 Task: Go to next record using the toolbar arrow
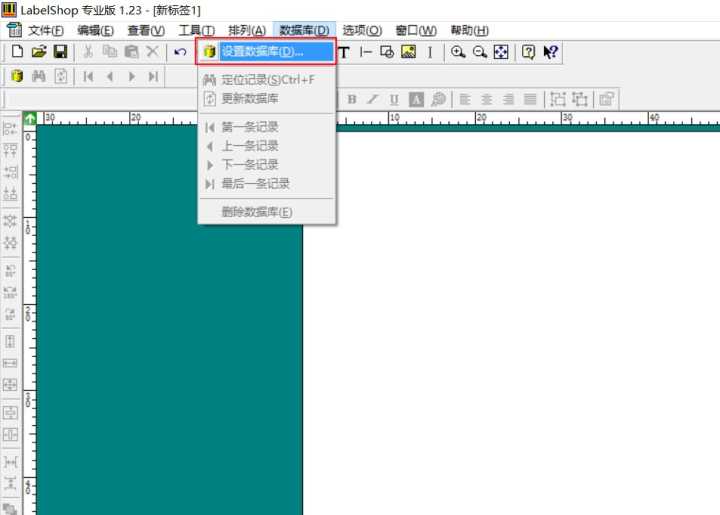pyautogui.click(x=131, y=76)
